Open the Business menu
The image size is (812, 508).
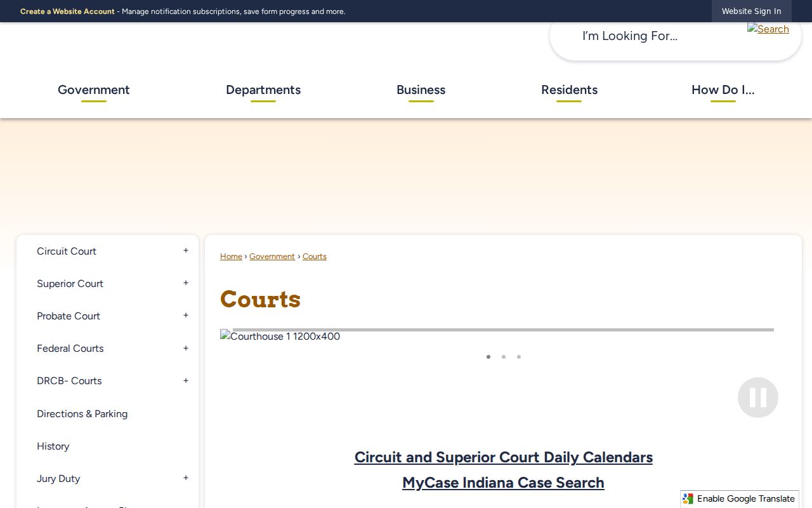tap(421, 90)
